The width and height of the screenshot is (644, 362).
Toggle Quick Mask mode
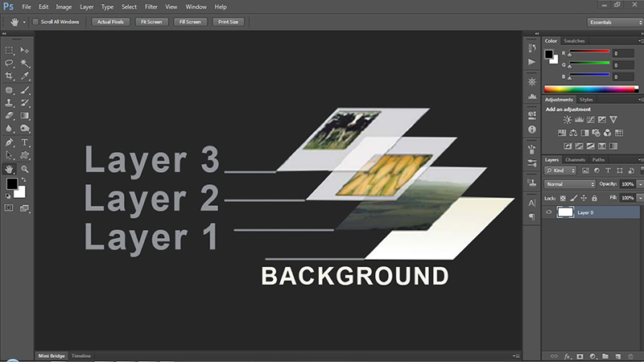click(9, 208)
